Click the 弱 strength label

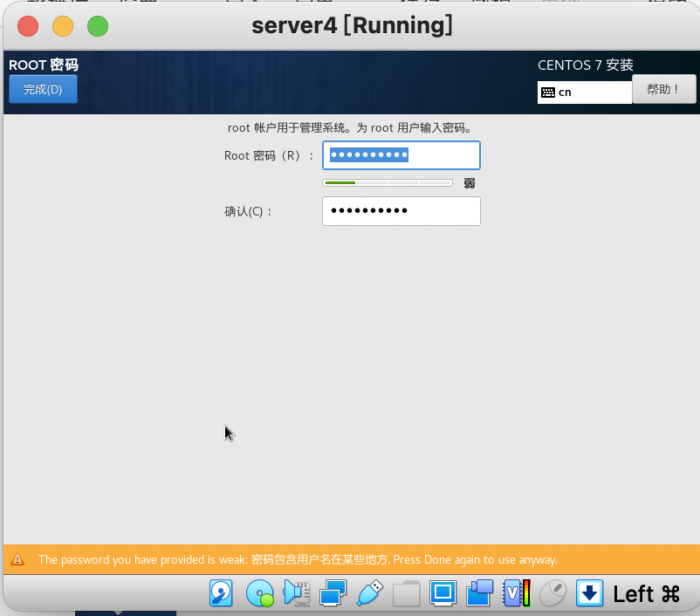pyautogui.click(x=470, y=183)
